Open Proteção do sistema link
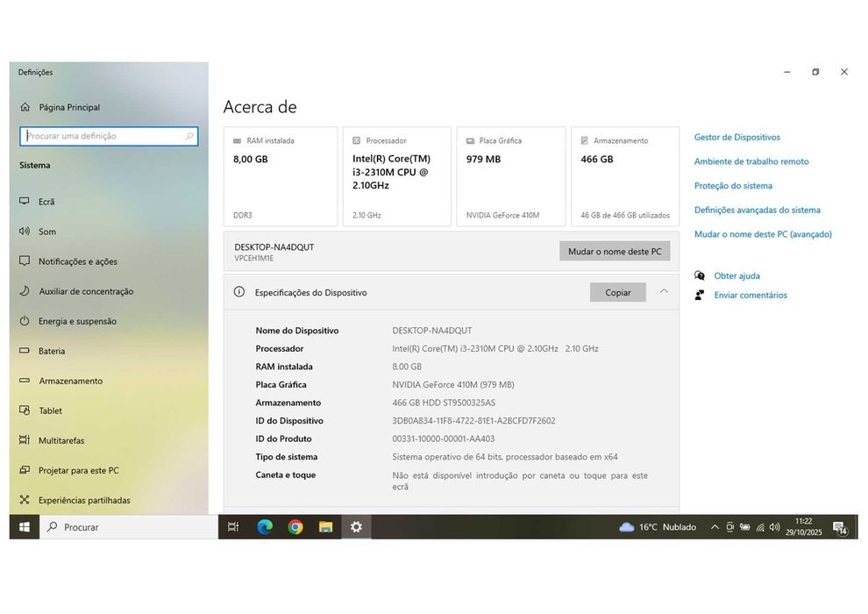This screenshot has height=614, width=868. (x=733, y=186)
